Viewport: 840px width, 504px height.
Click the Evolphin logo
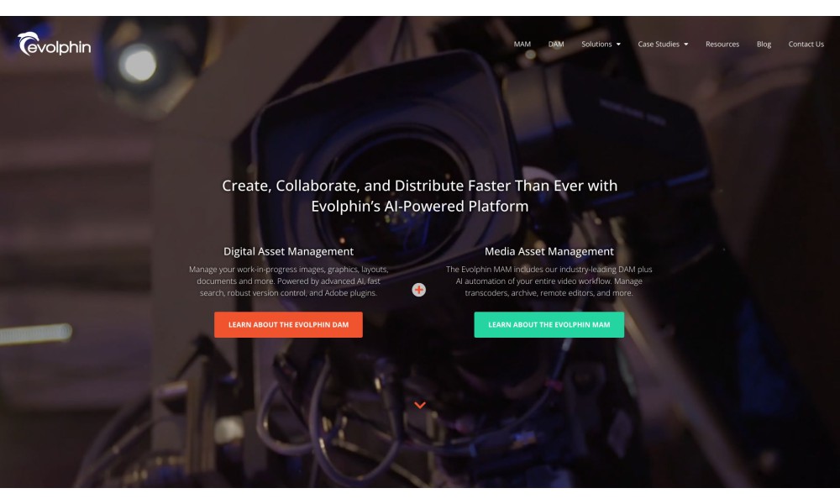pos(54,44)
